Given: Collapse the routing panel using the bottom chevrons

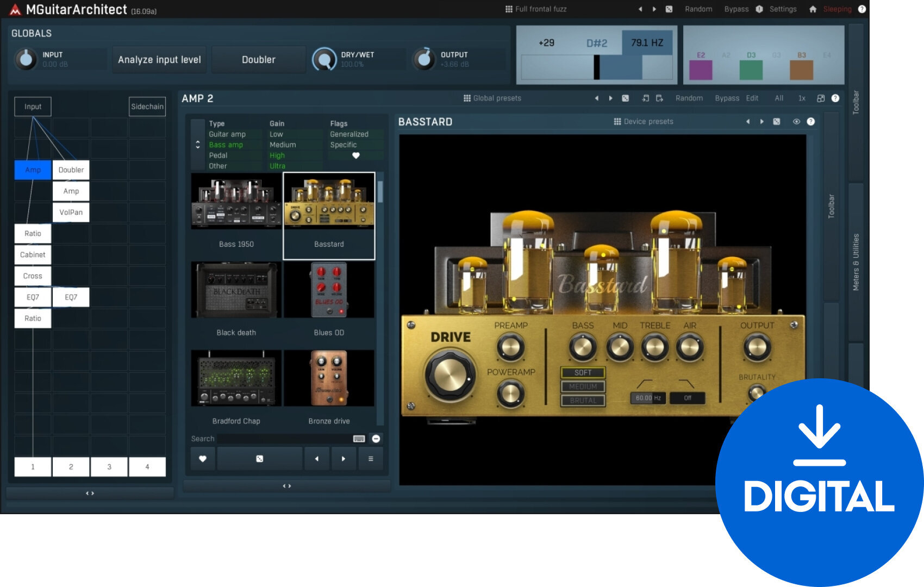Looking at the screenshot, I should click(x=89, y=493).
